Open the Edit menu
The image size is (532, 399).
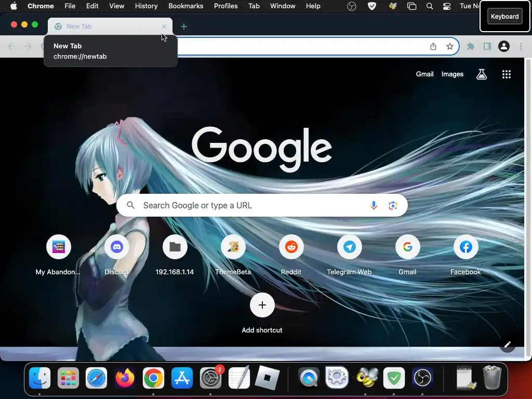click(92, 6)
